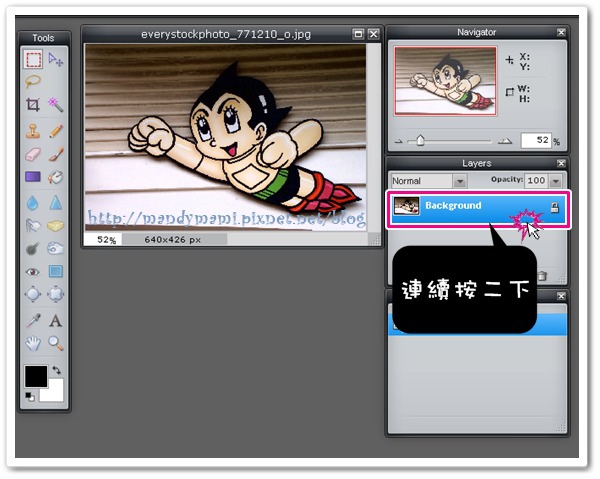600x479 pixels.
Task: Select the Paint Bucket tool
Action: (x=56, y=176)
